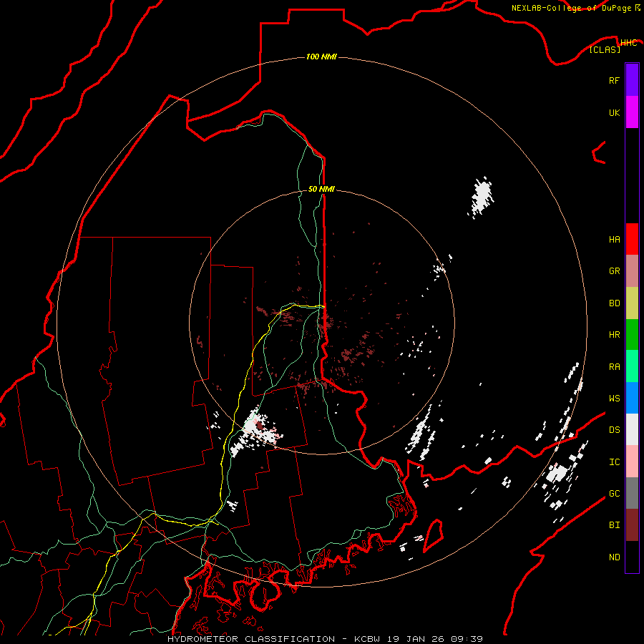This screenshot has width=644, height=644.
Task: Click the HA red legend swatch
Action: pos(632,239)
